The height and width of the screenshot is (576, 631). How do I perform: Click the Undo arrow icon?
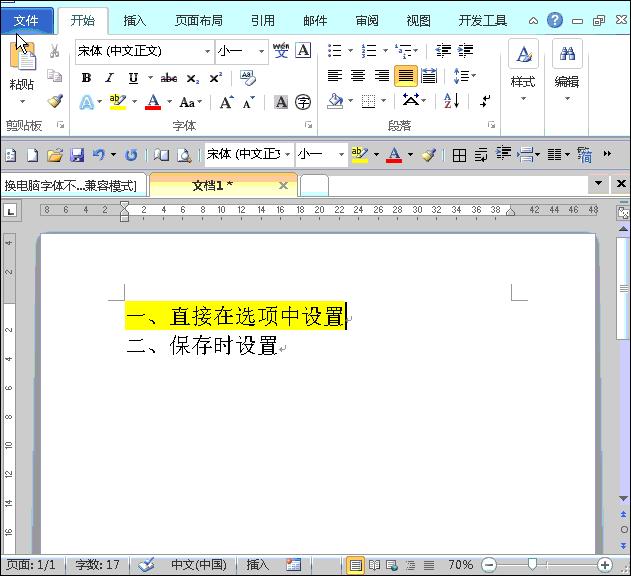point(99,155)
